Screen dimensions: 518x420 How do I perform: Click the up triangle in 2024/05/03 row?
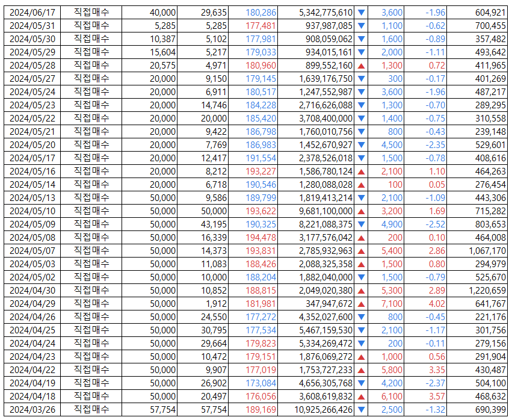coord(361,264)
